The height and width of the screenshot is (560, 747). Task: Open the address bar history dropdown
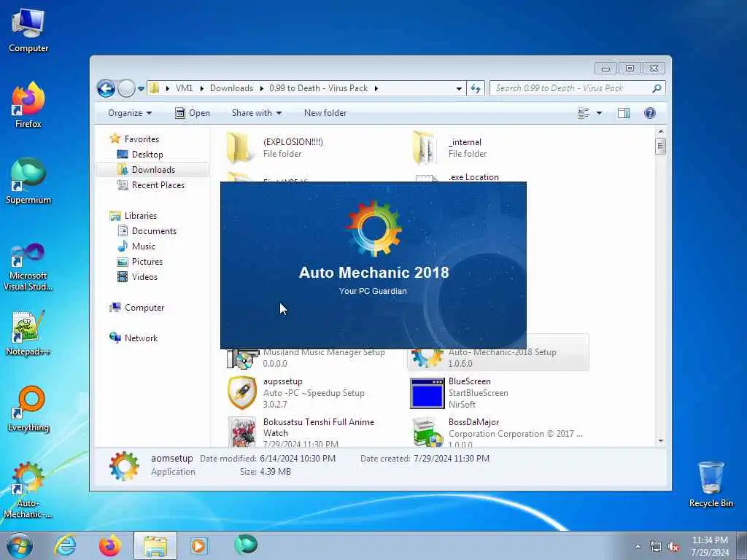coord(459,88)
